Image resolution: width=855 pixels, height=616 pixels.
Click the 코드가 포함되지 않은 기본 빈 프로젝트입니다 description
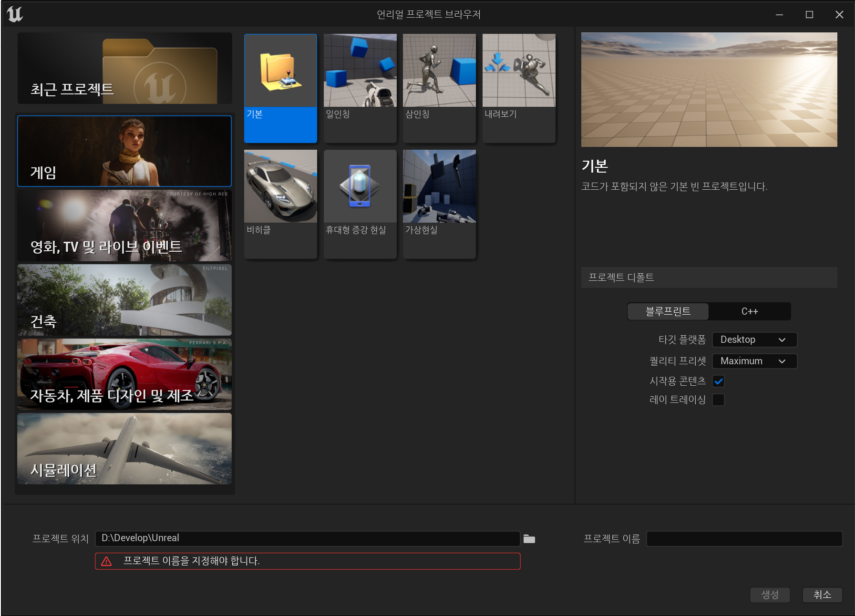click(674, 186)
